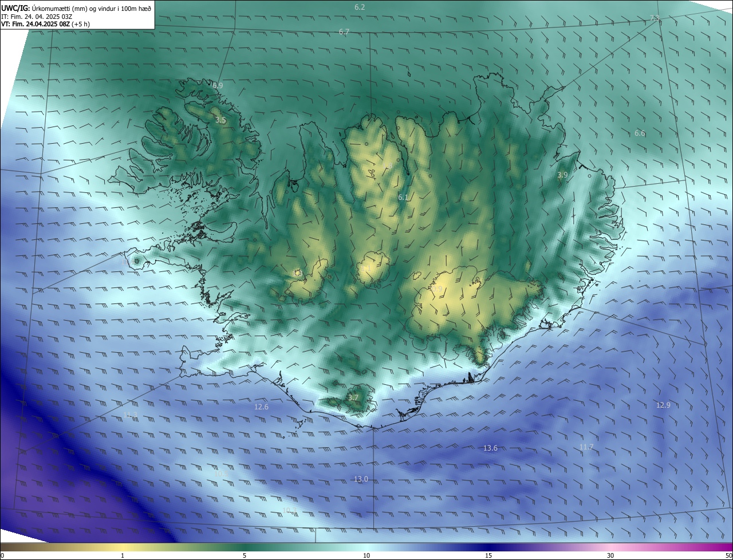Screen dimensions: 733x560
Task: Click the 5 tick on the color scale
Action: pos(245,556)
